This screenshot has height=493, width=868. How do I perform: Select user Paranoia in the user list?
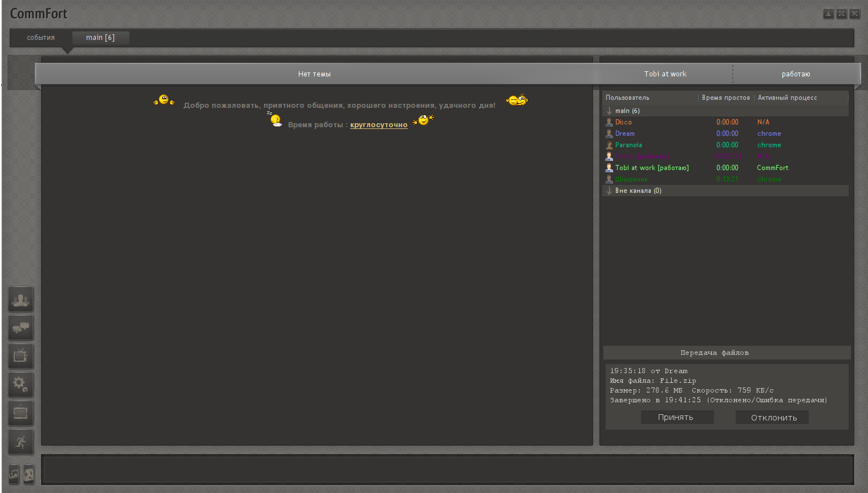[628, 145]
